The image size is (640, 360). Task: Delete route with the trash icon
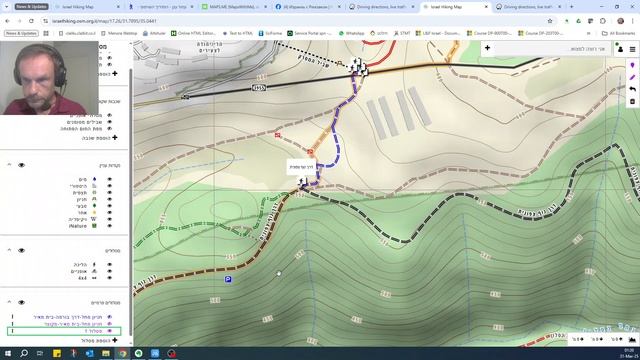[x=632, y=101]
